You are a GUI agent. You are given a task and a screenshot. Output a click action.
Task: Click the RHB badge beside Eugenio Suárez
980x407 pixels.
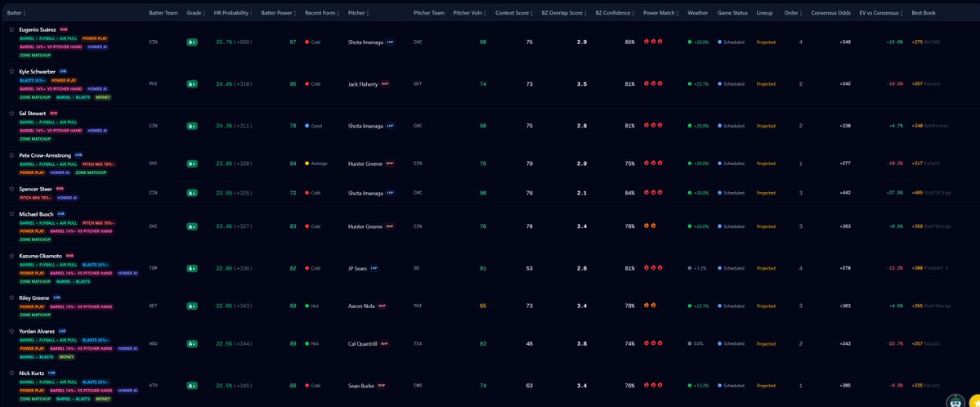(64, 29)
